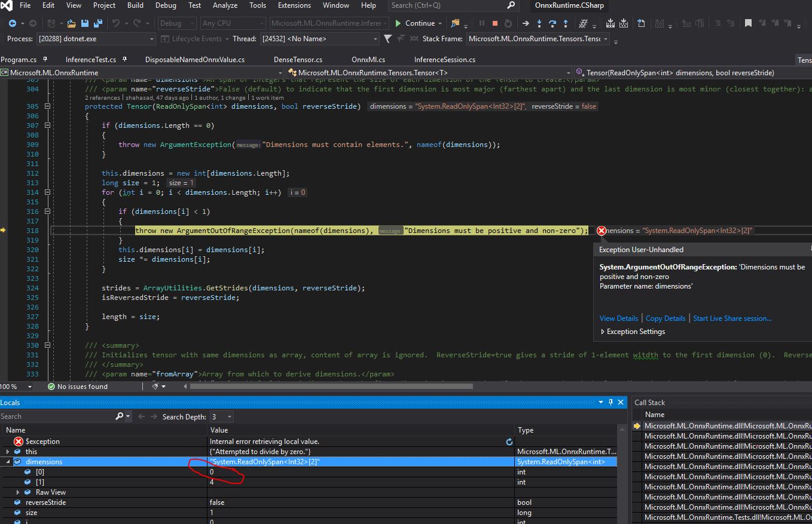Viewport: 812px width, 524px height.
Task: Toggle a bookmark using the bookmark toolbar icon
Action: (x=748, y=23)
